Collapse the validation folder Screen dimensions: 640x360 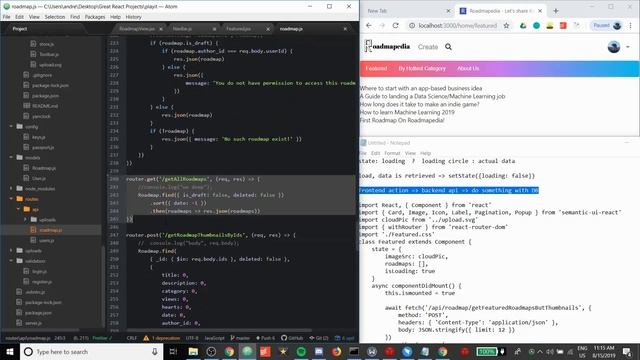(x=11, y=261)
